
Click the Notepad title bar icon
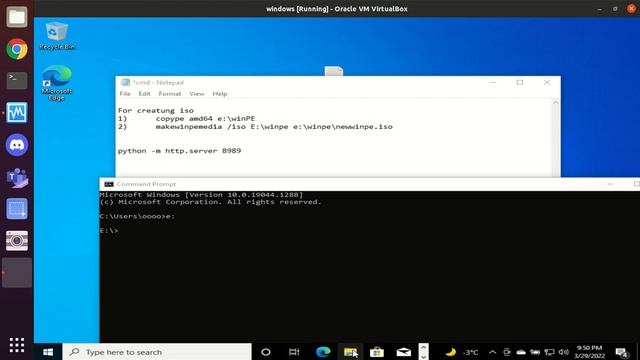[x=125, y=82]
